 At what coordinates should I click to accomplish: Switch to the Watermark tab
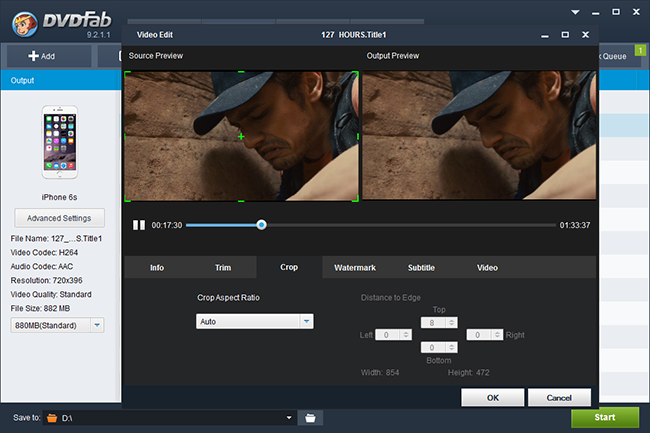pyautogui.click(x=355, y=268)
